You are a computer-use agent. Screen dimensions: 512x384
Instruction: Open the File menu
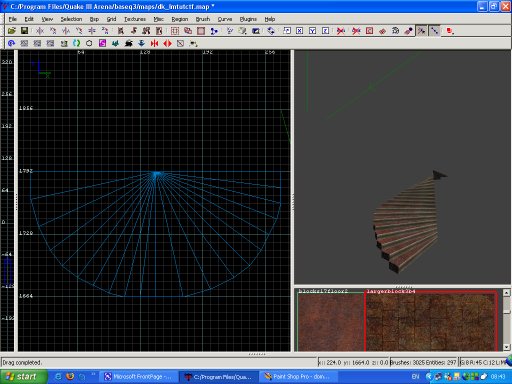pos(13,19)
